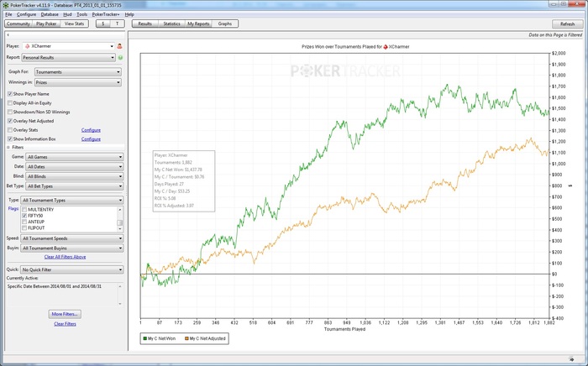
Task: Check the FLIPOUT flag
Action: click(x=24, y=227)
